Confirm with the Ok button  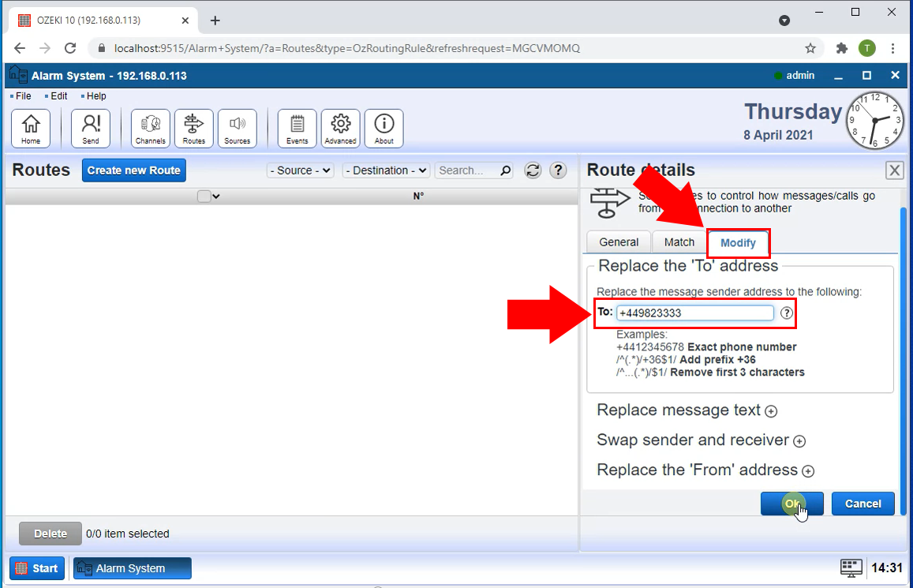pos(792,504)
